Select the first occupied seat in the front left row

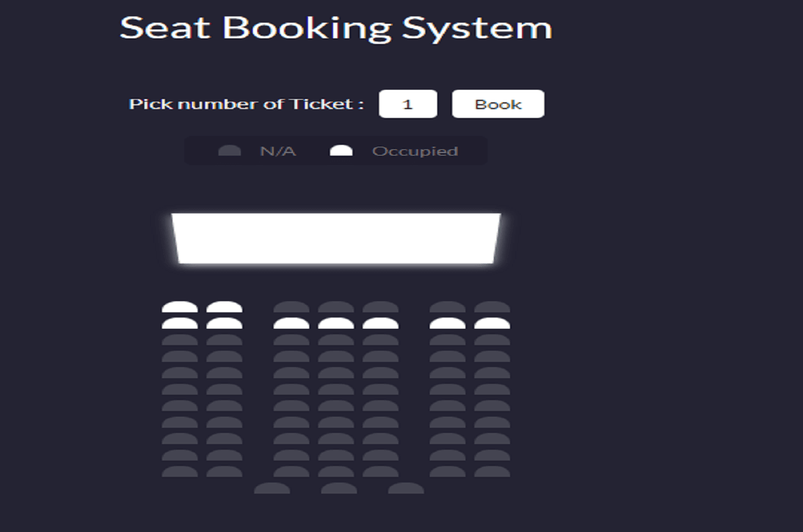click(x=179, y=307)
